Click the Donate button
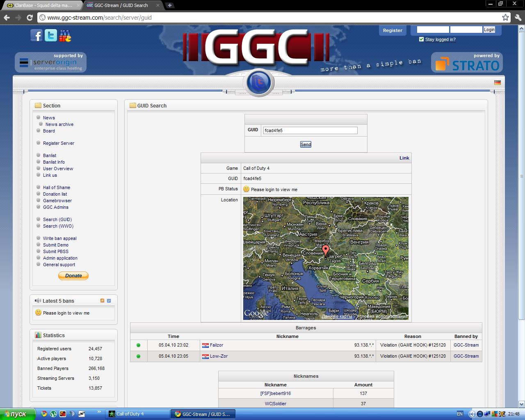 [x=73, y=276]
